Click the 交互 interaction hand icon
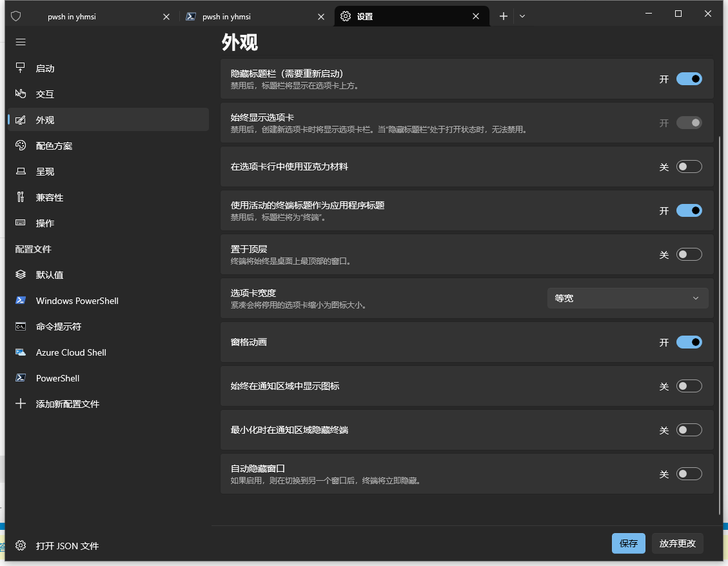This screenshot has width=728, height=566. click(21, 94)
